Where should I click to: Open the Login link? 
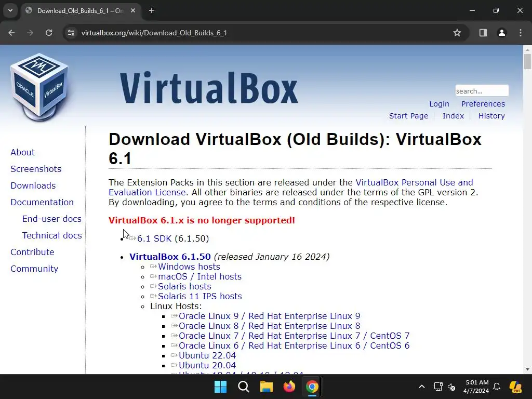(439, 104)
